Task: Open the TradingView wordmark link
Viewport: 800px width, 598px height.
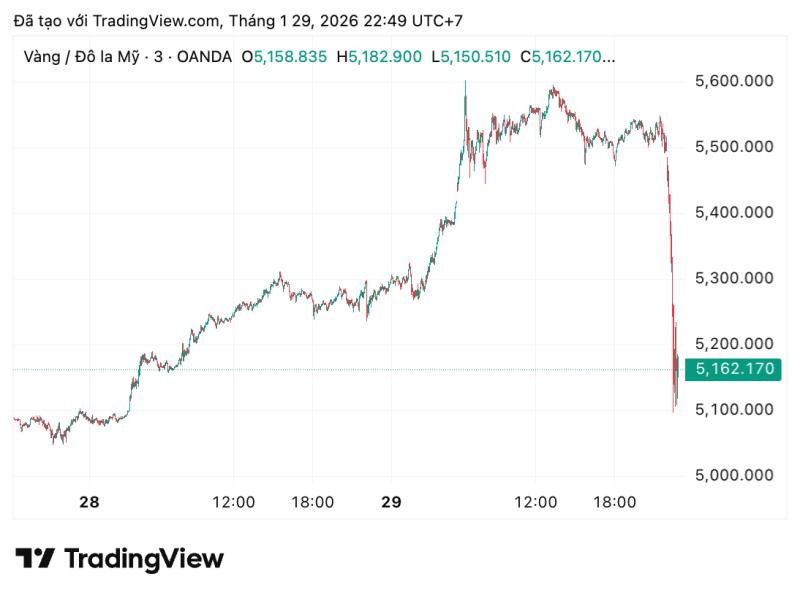Action: point(144,559)
